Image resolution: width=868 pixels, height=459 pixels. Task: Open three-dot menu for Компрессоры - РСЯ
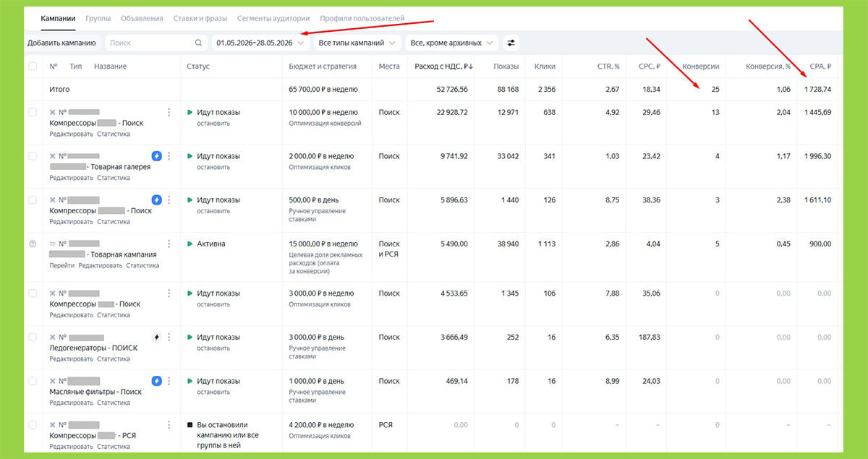click(169, 425)
